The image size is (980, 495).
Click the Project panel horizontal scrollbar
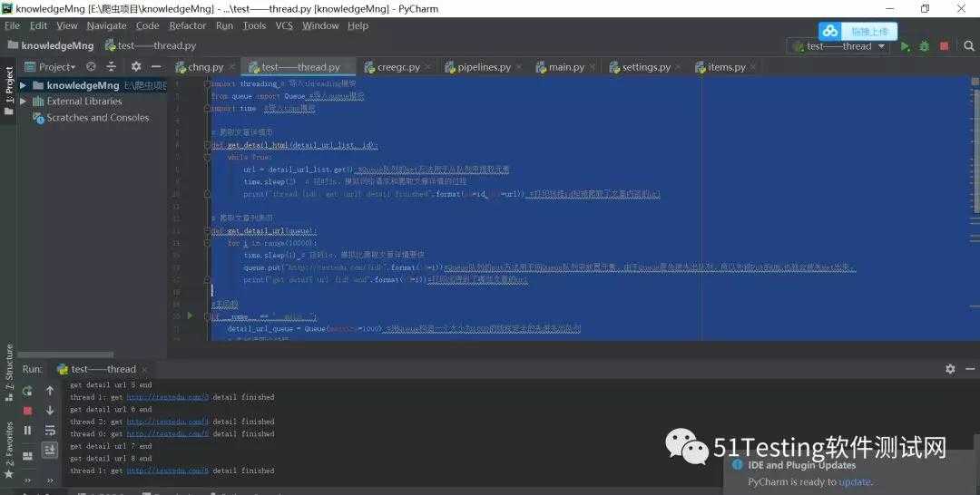[x=65, y=354]
